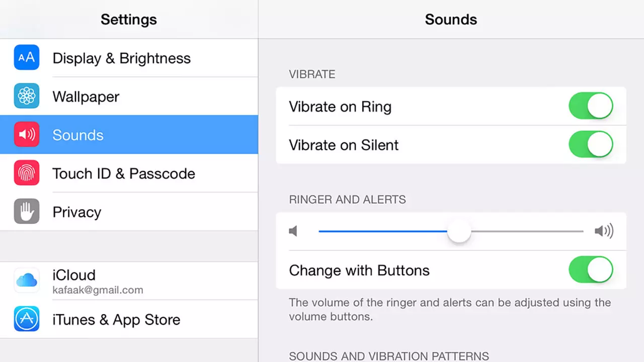The image size is (644, 362).
Task: Tap the Display & Brightness AA icon
Action: click(27, 58)
